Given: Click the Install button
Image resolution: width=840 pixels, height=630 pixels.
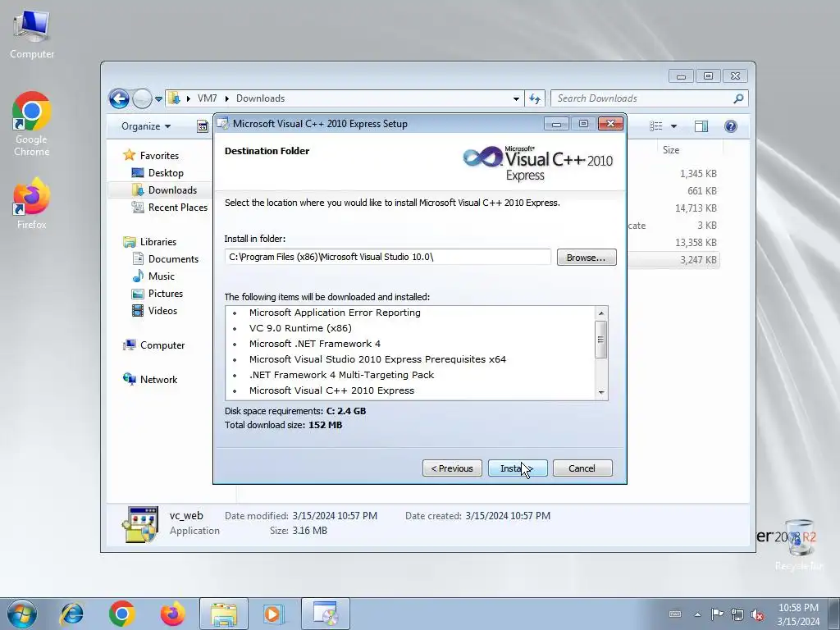Looking at the screenshot, I should (x=518, y=468).
